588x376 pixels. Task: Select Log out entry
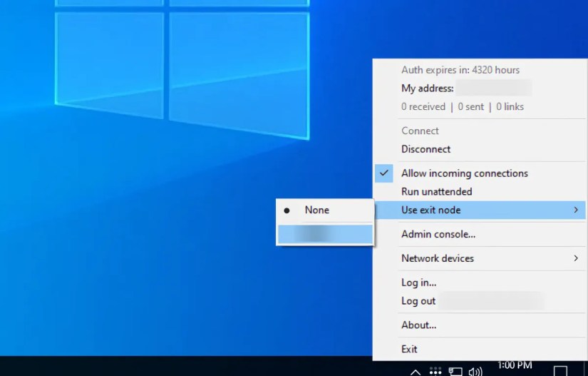tap(480, 301)
